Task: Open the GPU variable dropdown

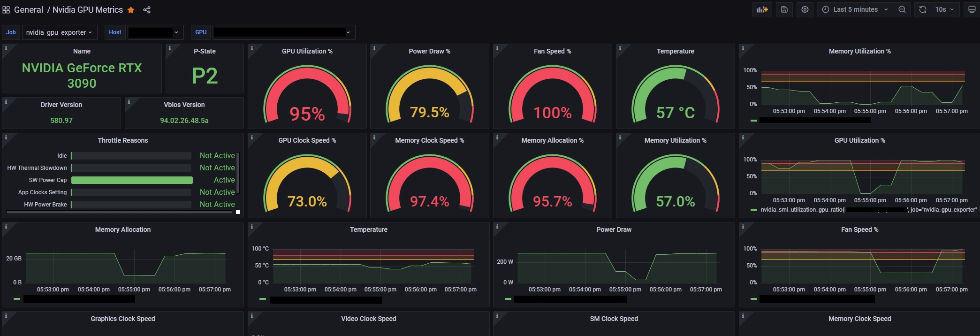Action: 284,32
